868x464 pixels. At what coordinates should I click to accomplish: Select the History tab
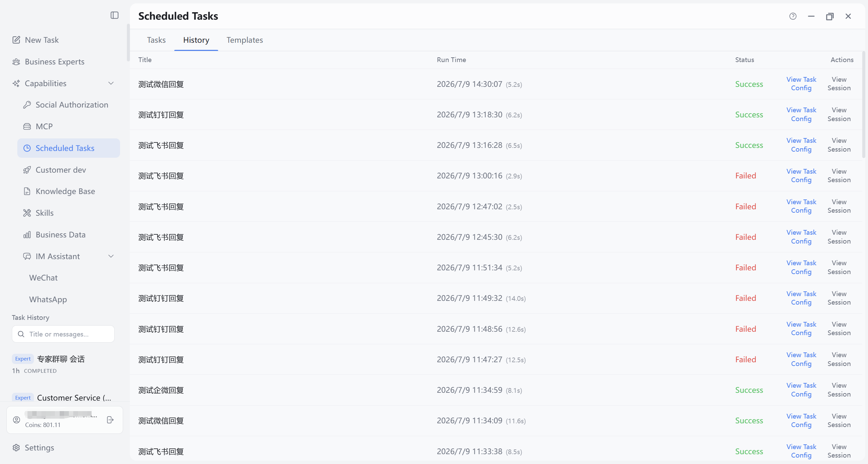[196, 40]
